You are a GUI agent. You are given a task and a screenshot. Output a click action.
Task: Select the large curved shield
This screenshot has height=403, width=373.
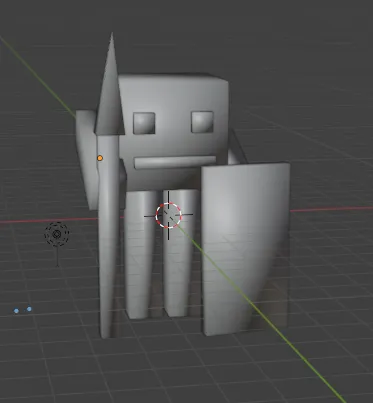(x=246, y=248)
